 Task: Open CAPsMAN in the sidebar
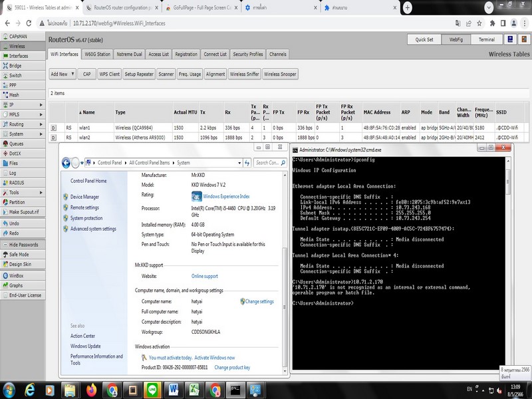[x=23, y=37]
